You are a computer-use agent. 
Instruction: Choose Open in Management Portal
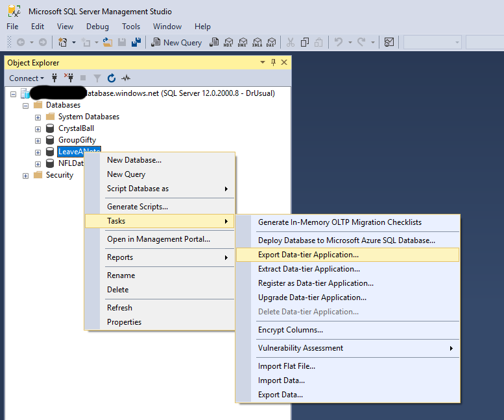click(x=160, y=239)
